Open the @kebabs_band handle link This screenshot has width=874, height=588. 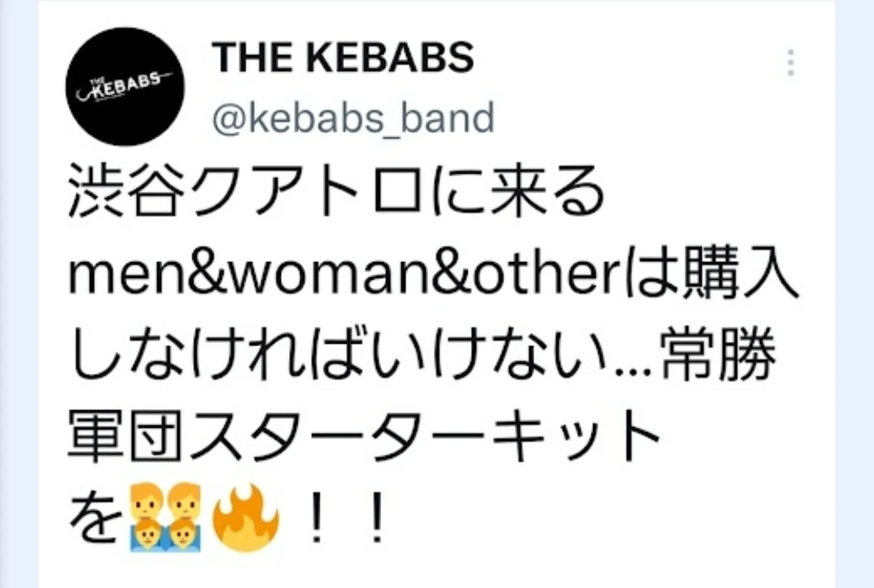pos(354,117)
